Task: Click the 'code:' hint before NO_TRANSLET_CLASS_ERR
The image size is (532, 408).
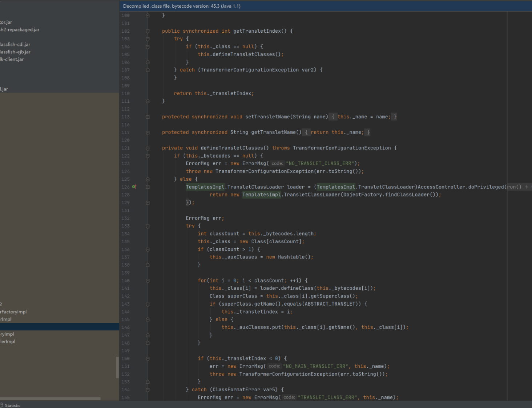Action: pos(277,164)
